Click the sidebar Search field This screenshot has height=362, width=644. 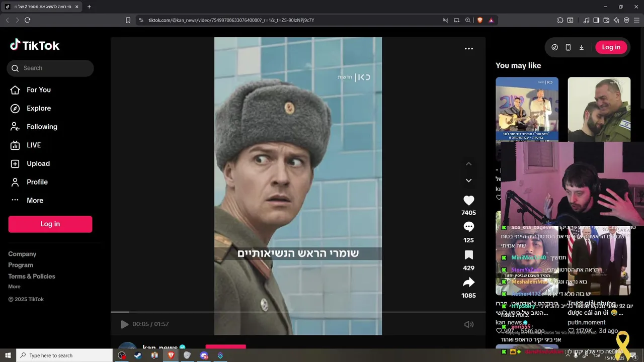click(x=50, y=68)
